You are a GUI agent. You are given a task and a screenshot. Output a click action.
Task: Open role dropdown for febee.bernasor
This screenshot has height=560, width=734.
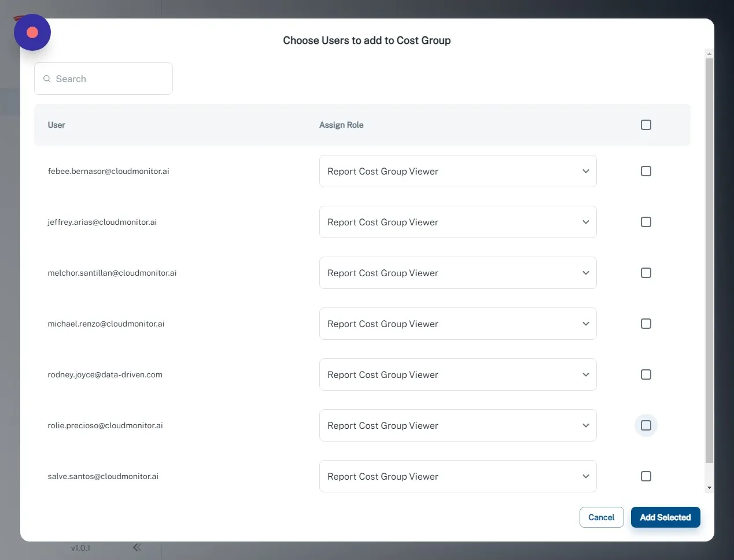[458, 171]
